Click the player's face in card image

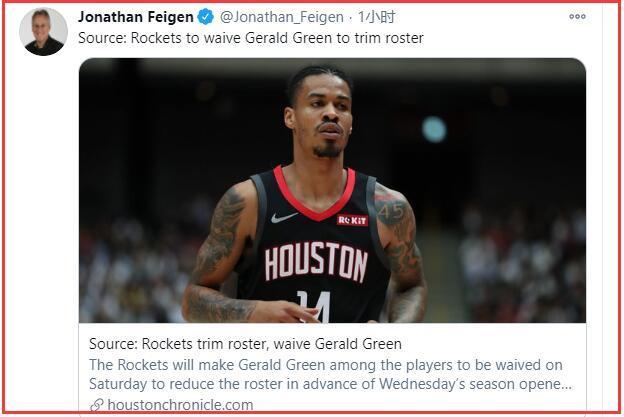[x=323, y=117]
